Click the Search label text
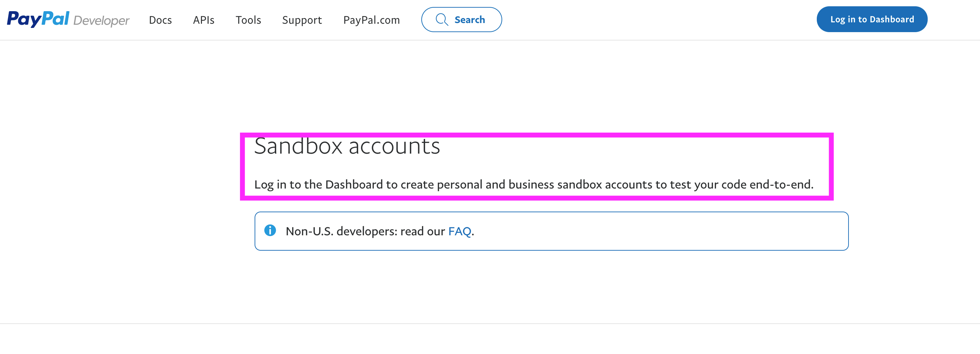 tap(469, 20)
